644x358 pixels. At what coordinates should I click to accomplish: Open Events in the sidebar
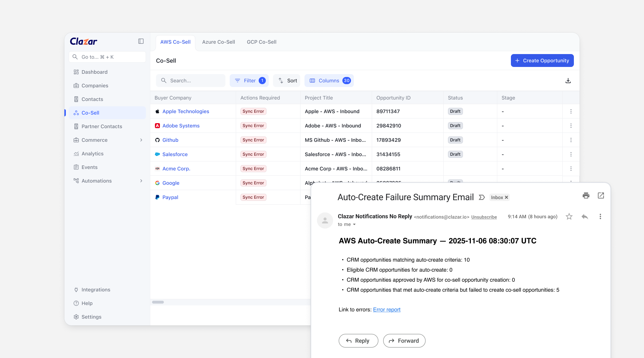tap(107, 167)
